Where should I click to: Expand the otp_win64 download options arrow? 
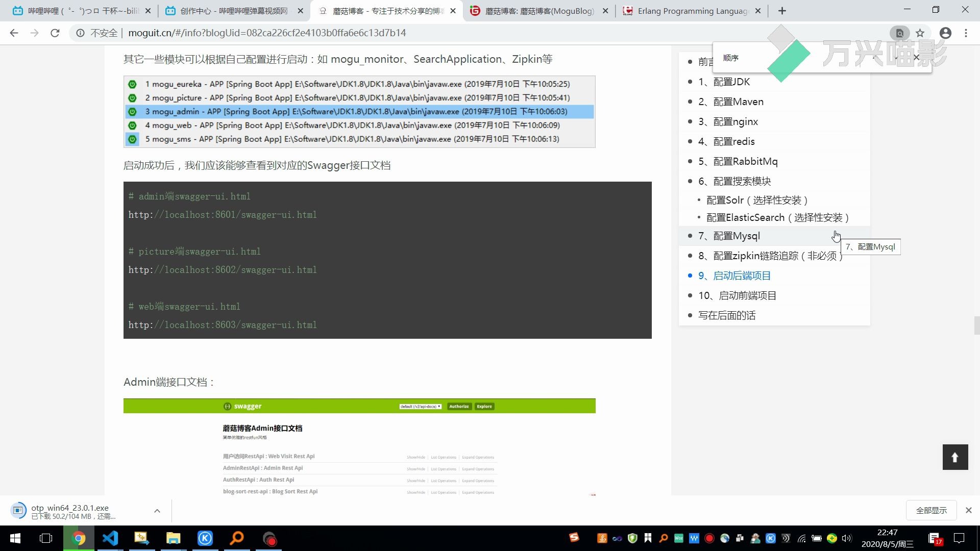(157, 511)
